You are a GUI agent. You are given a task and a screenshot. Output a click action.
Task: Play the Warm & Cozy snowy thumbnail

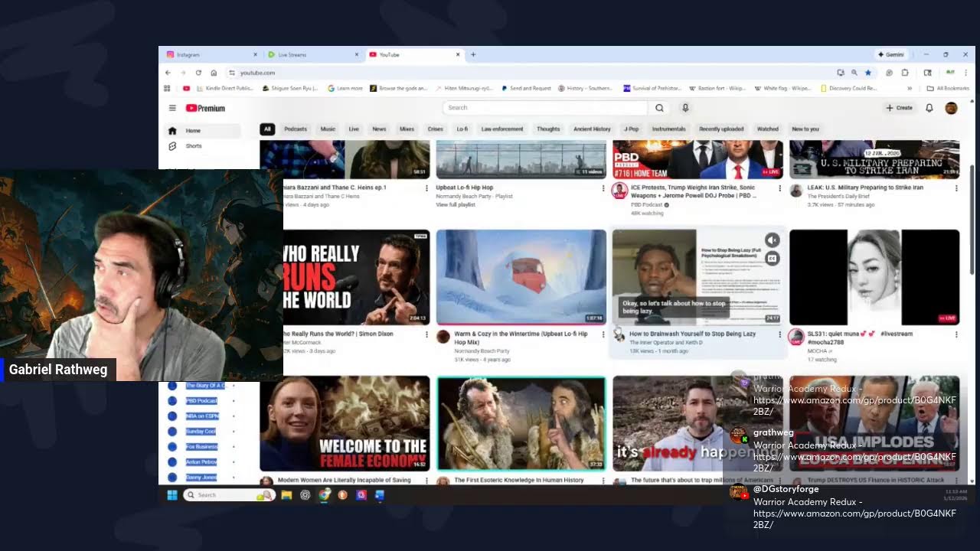(521, 277)
